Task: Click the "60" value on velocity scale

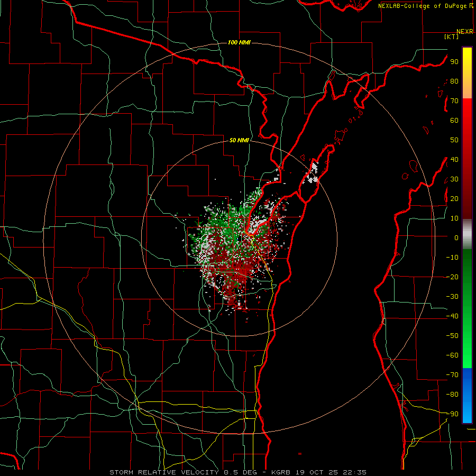Action: (x=454, y=121)
